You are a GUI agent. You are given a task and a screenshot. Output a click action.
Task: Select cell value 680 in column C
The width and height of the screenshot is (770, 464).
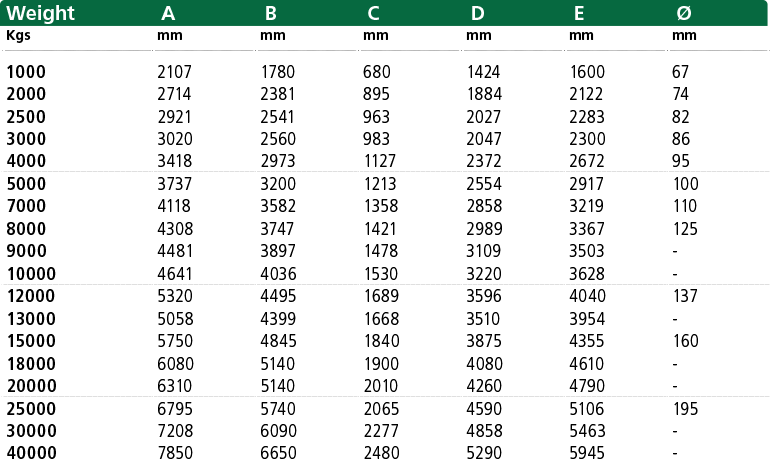(377, 72)
